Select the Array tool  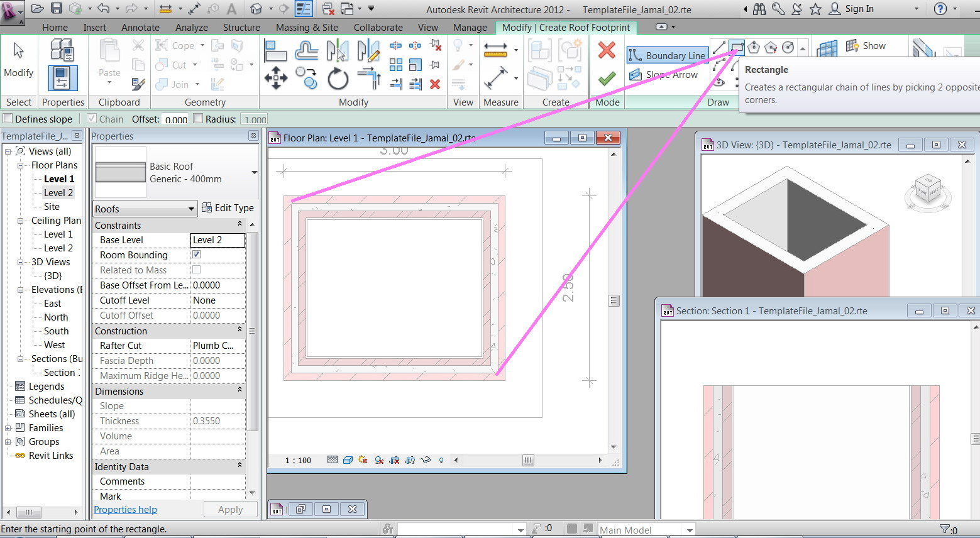pyautogui.click(x=396, y=65)
